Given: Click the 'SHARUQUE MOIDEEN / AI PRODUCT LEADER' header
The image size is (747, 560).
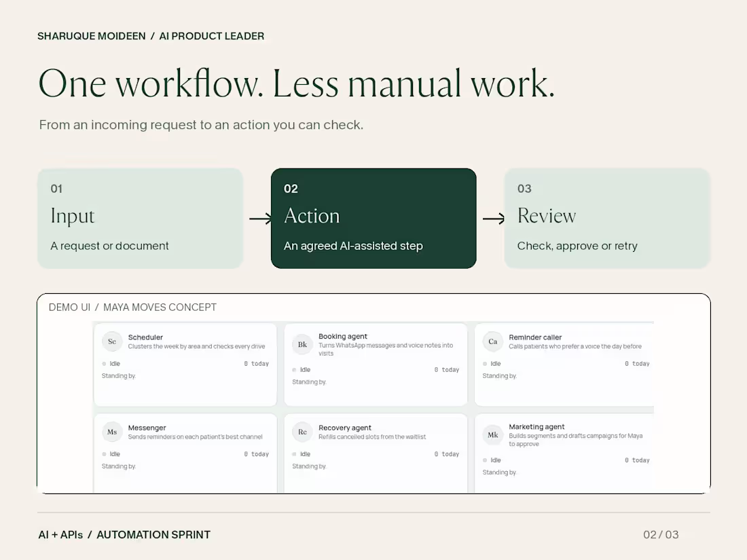Looking at the screenshot, I should [151, 36].
